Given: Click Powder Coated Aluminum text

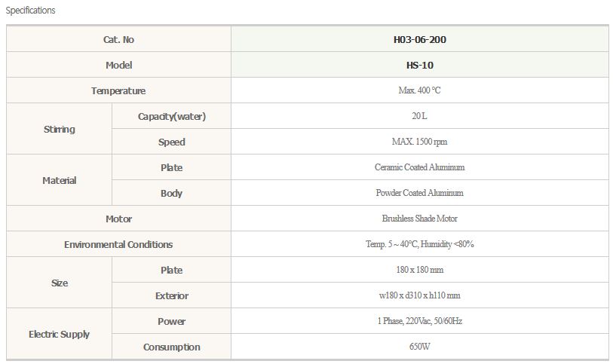Looking at the screenshot, I should click(419, 193).
